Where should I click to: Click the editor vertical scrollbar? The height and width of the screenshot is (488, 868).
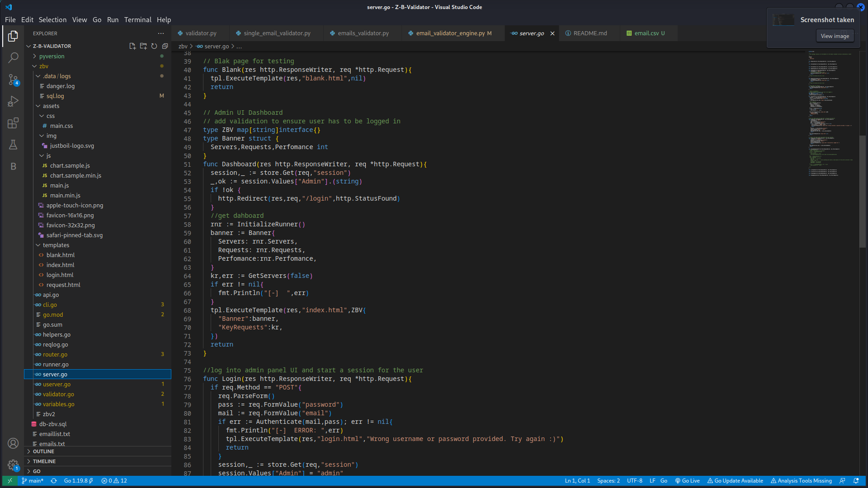click(863, 190)
